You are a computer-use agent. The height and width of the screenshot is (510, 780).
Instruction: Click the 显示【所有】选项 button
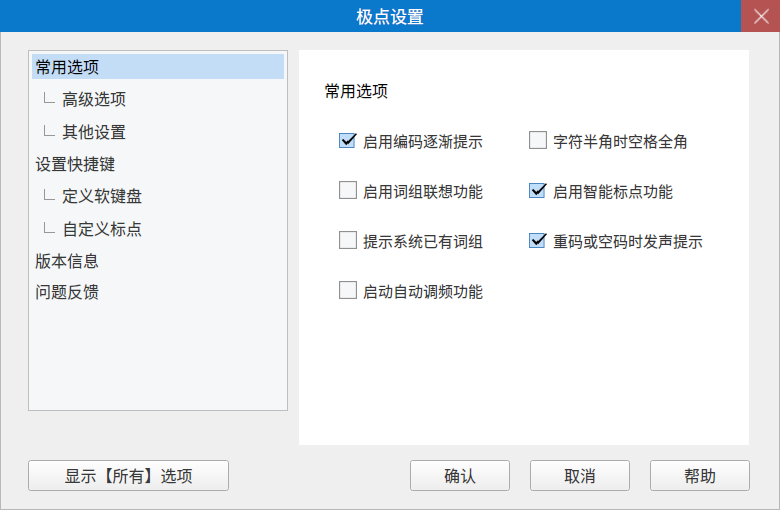(x=129, y=476)
